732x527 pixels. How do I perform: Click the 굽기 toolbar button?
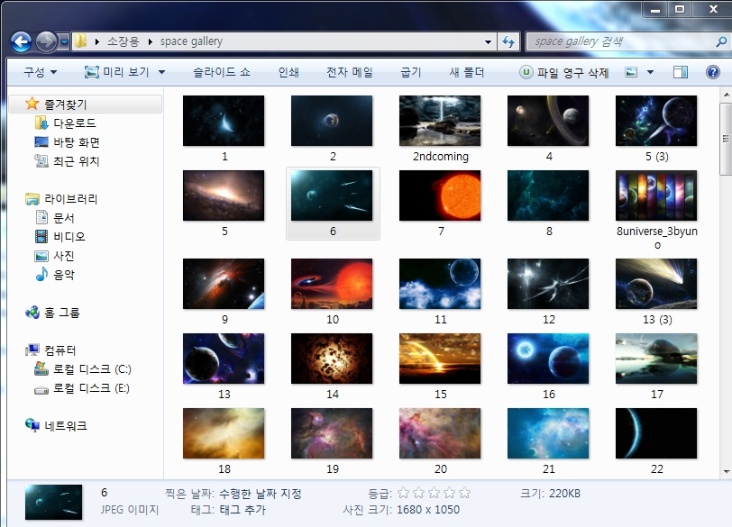tap(411, 73)
